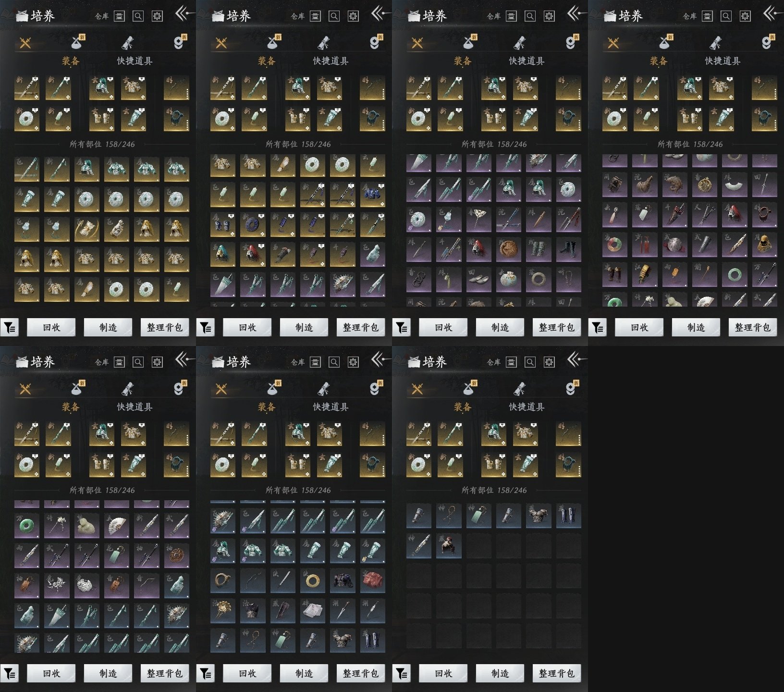Click the gear settings icon in the bottom-left panel
Image resolution: width=784 pixels, height=692 pixels.
(157, 362)
